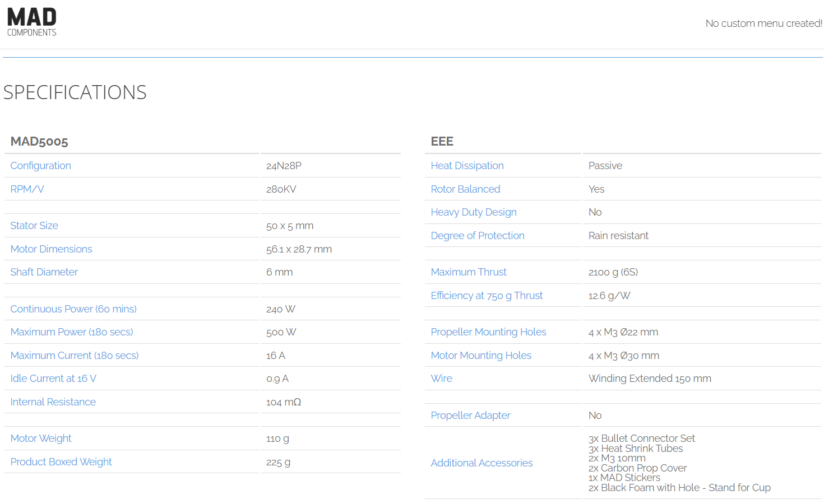The height and width of the screenshot is (504, 824).
Task: Click the '56.1 x 28.7 mm' dimensions value
Action: click(x=299, y=249)
